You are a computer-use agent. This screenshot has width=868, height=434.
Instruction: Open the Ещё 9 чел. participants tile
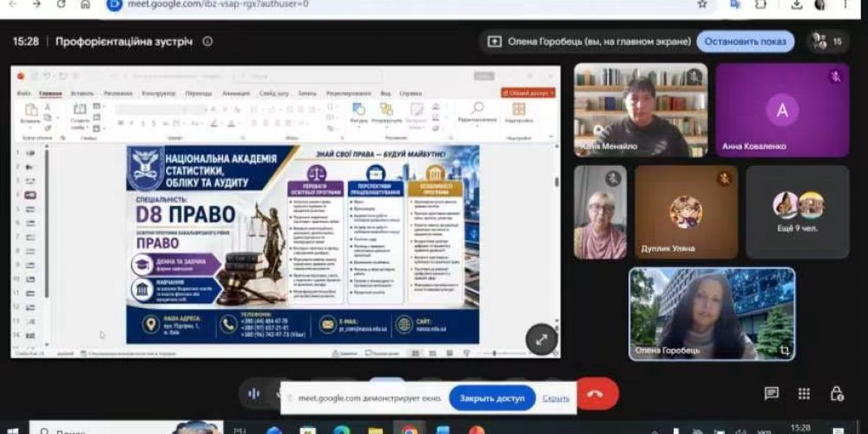point(798,212)
